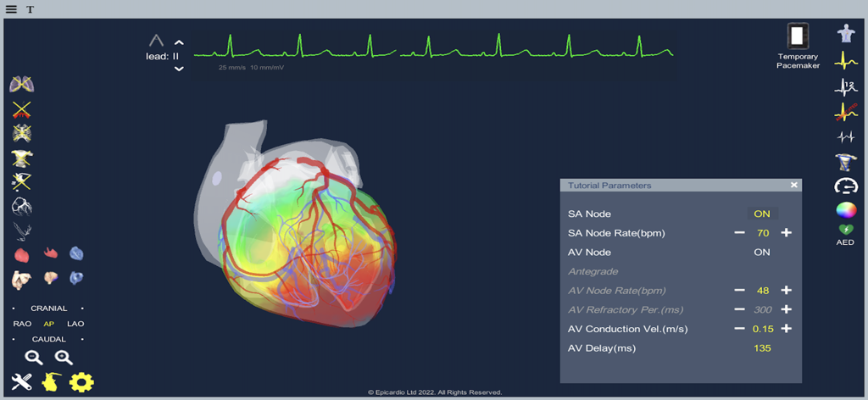This screenshot has width=868, height=400.
Task: Open the hamburger menu
Action: coord(11,9)
